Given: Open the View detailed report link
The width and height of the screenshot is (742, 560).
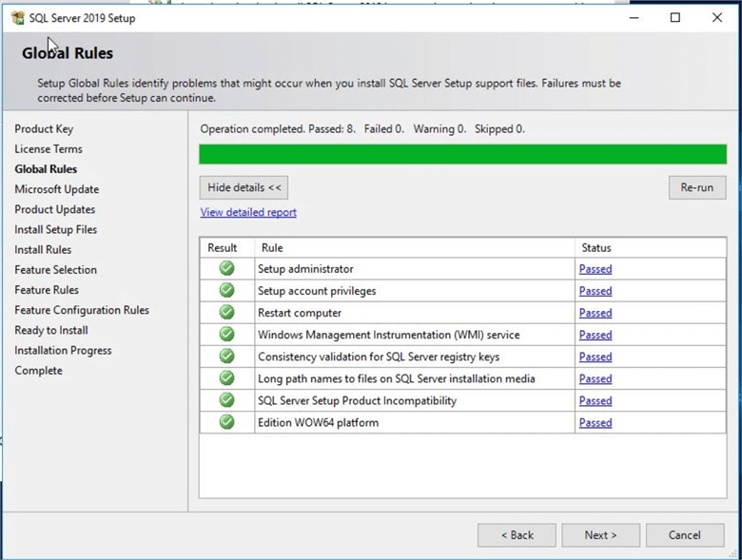Looking at the screenshot, I should (248, 212).
